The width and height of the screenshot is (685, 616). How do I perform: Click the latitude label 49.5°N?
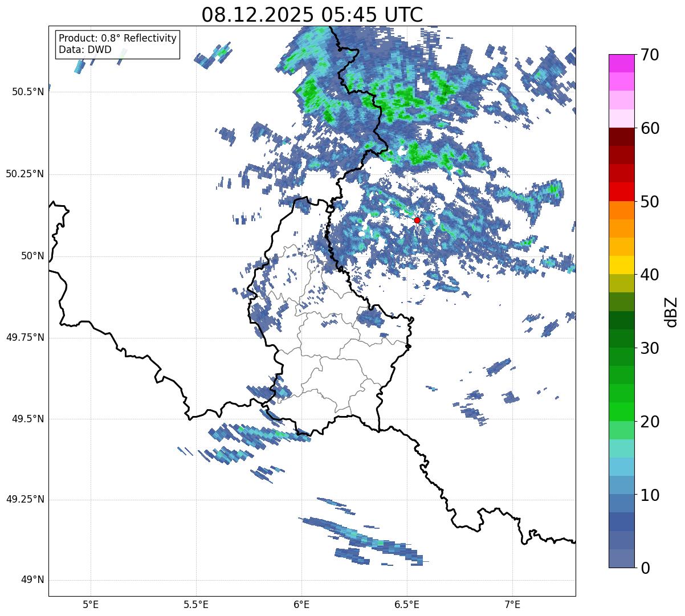pyautogui.click(x=28, y=419)
